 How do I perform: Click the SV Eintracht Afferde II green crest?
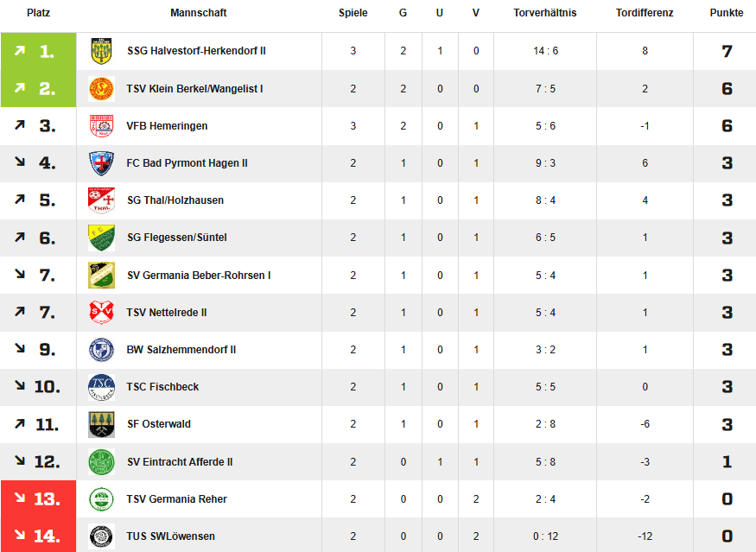101,461
